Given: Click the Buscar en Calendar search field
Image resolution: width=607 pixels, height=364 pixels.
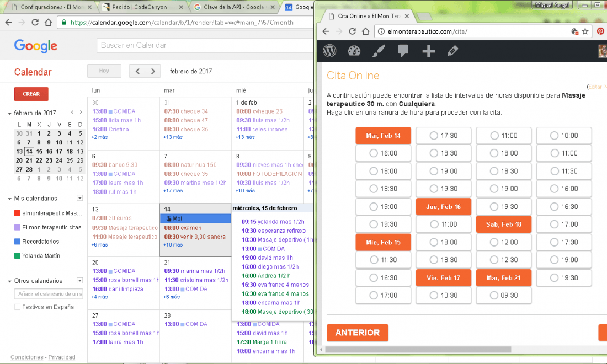Looking at the screenshot, I should 205,45.
